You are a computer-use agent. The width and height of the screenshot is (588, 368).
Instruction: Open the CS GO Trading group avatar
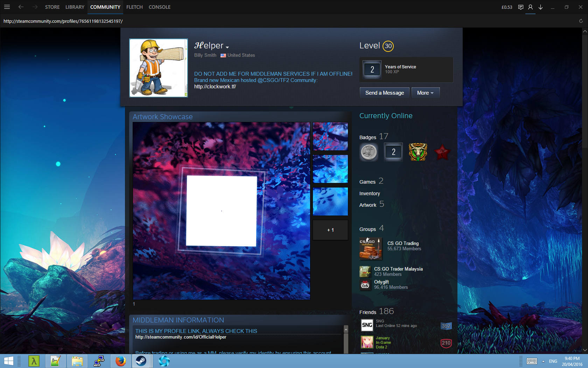point(370,248)
